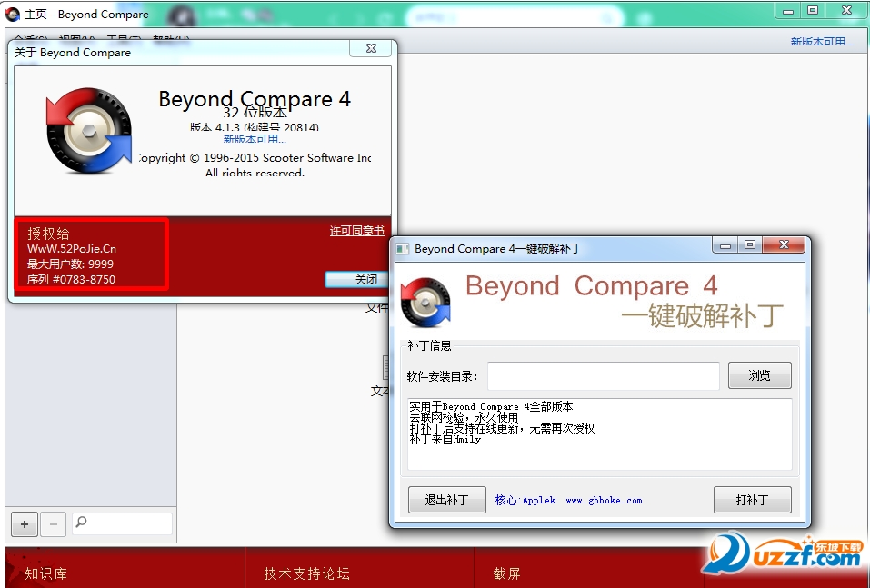Click the patch information text box

(x=600, y=434)
